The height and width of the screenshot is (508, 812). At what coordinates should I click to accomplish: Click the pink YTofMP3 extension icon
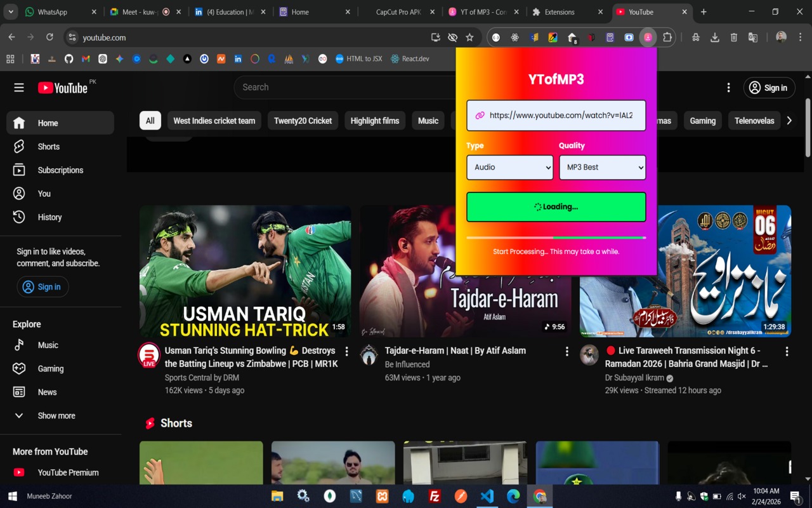(x=648, y=37)
